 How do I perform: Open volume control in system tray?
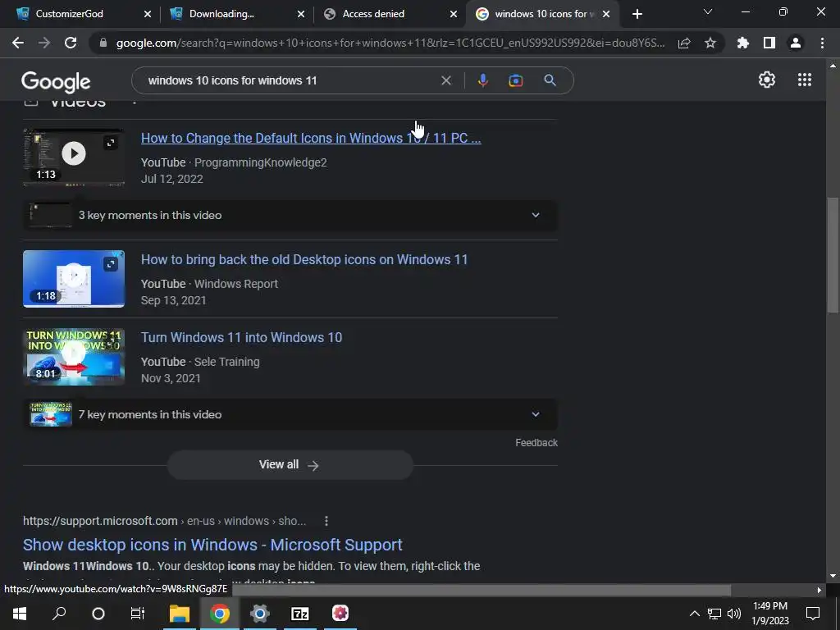(x=734, y=614)
